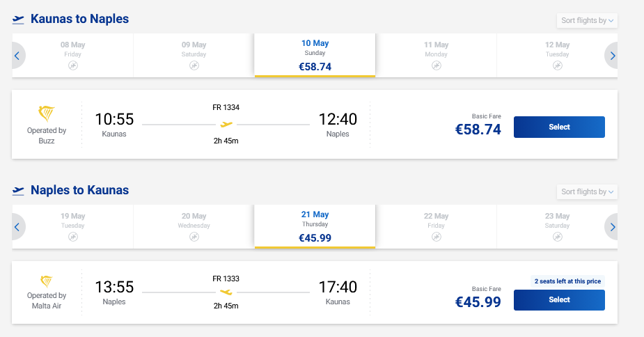The height and width of the screenshot is (337, 644).
Task: Click the no-flight icon under 12 May
Action: tap(557, 65)
